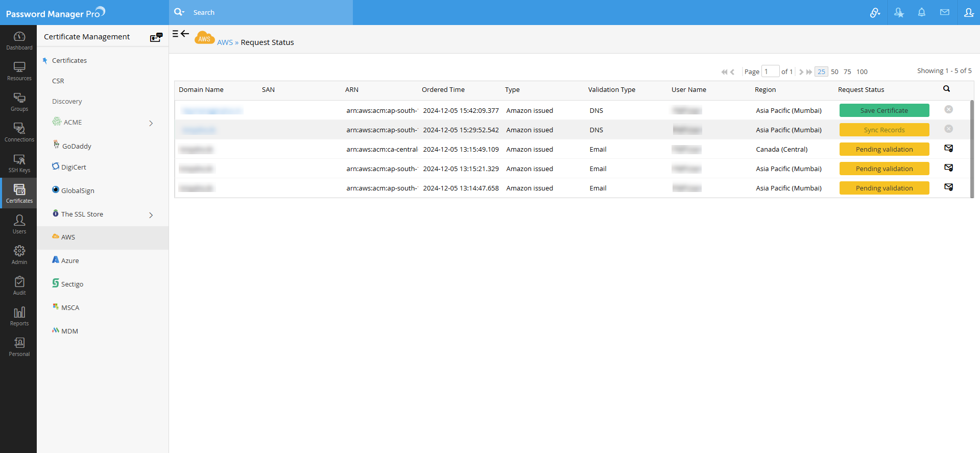Expand The SSL Store submenu arrow
Screen dimensions: 980x453
(x=151, y=215)
